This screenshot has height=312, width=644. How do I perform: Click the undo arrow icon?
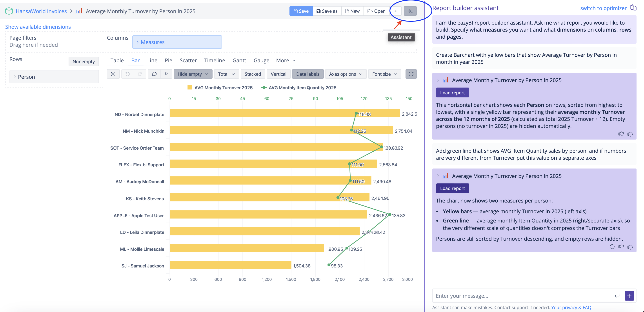pos(127,74)
